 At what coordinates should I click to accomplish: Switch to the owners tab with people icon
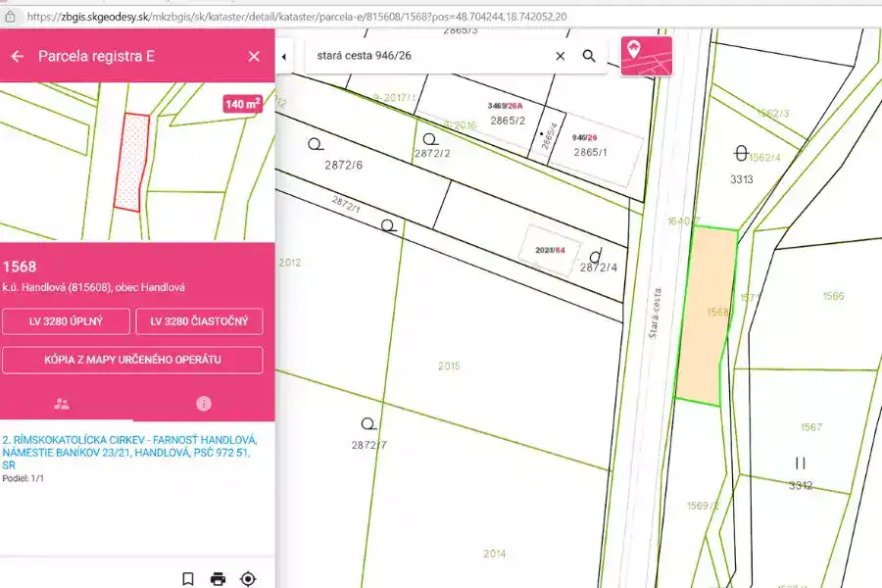[62, 403]
